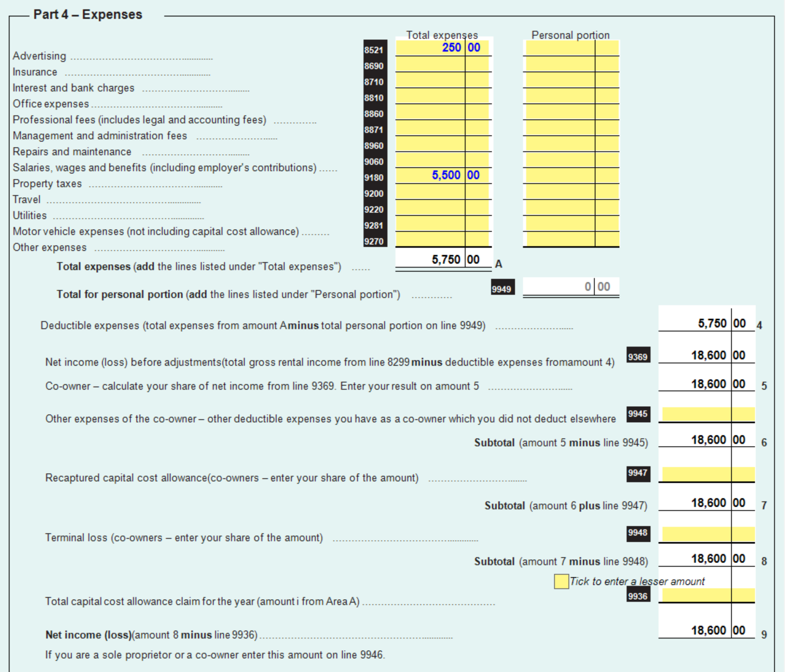Viewport: 785px width, 672px height.
Task: Click the Total expenses amount A value 5,750
Action: (443, 259)
